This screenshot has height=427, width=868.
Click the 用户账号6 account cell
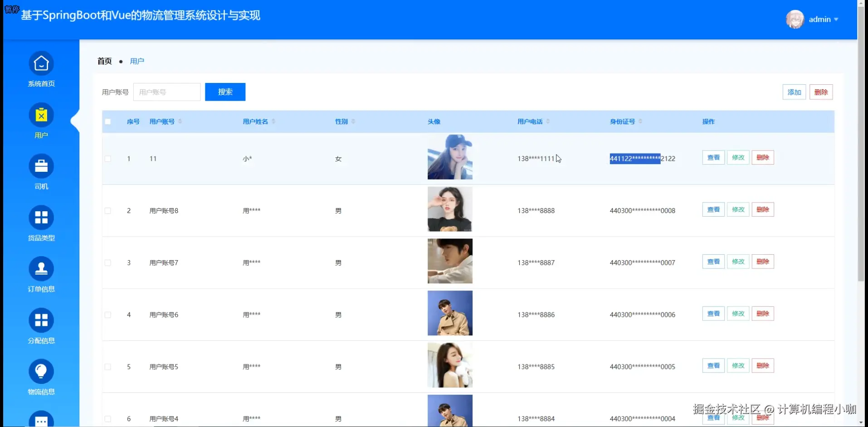tap(164, 315)
